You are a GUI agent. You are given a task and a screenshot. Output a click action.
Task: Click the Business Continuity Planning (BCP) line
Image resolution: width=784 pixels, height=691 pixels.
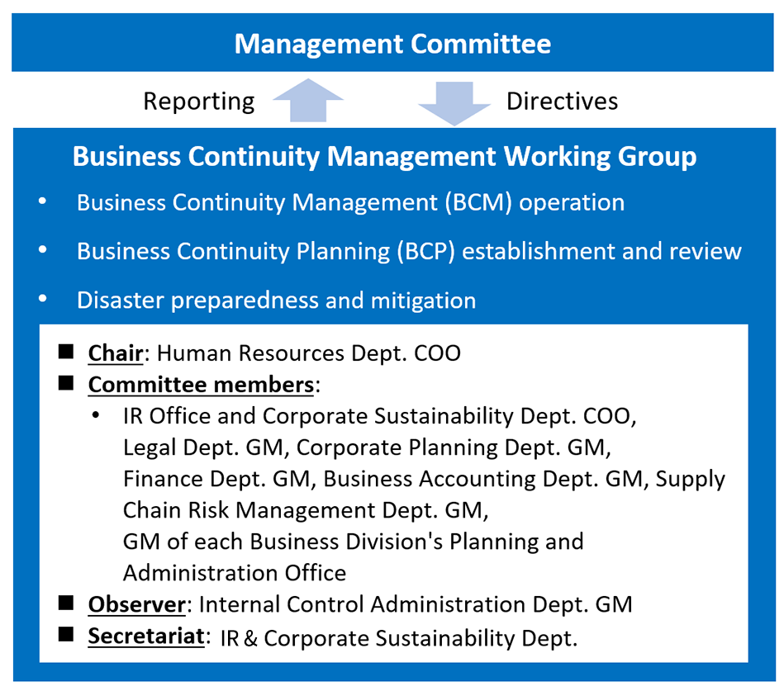click(409, 251)
